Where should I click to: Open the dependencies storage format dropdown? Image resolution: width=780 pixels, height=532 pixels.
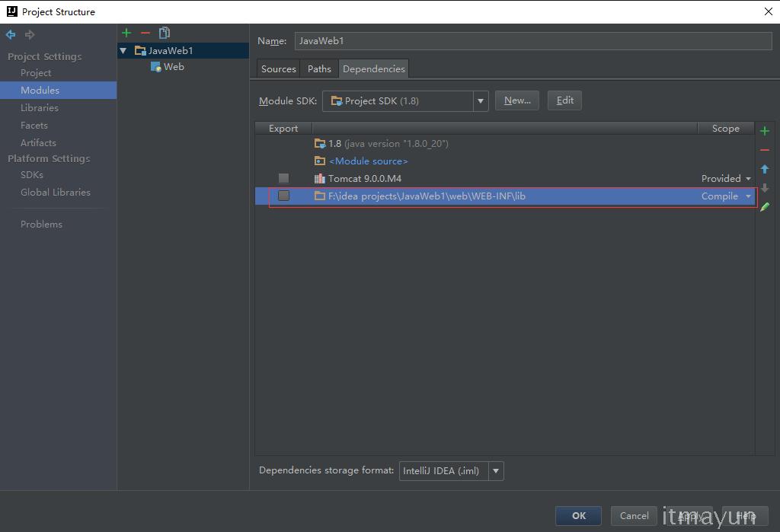tap(496, 471)
